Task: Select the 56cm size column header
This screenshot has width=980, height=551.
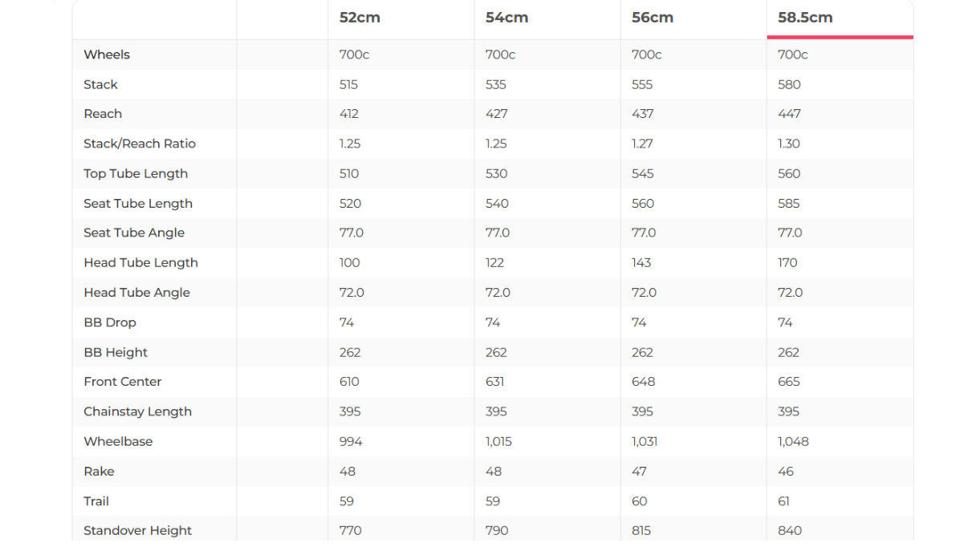Action: (653, 18)
